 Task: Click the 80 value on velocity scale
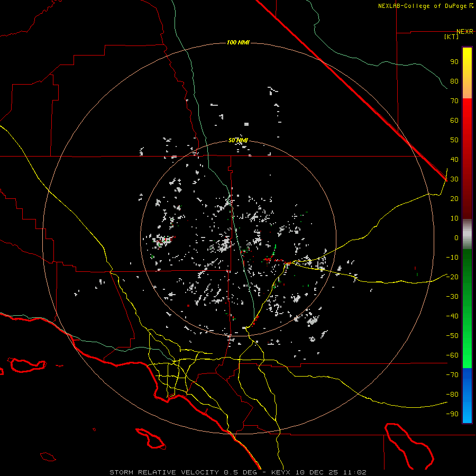(454, 81)
